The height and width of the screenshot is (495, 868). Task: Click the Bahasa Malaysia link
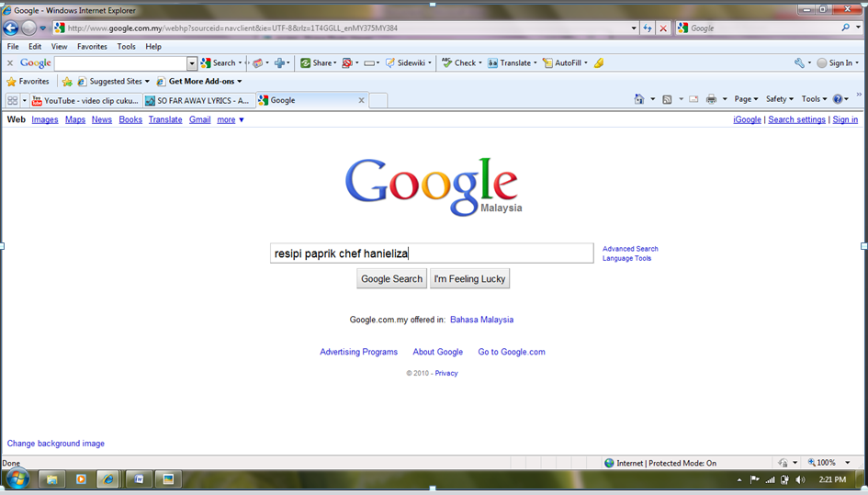(481, 320)
